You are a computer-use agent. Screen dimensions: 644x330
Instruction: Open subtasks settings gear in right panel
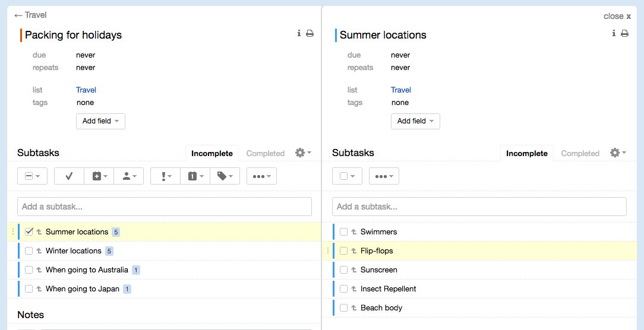tap(618, 153)
